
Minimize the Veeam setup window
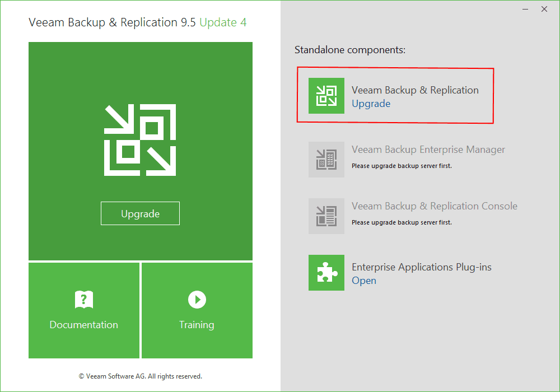pos(525,9)
